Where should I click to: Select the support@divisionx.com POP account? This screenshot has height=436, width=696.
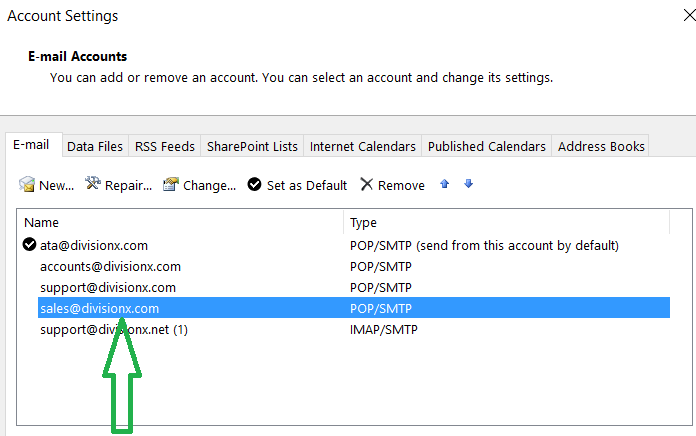coord(108,287)
